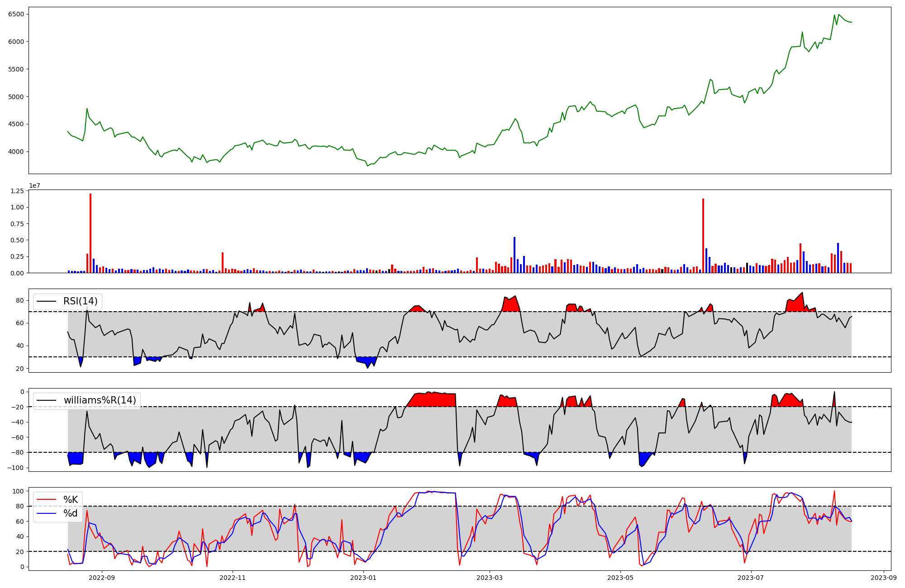Click the %K legend text
This screenshot has height=588, width=905.
point(71,500)
